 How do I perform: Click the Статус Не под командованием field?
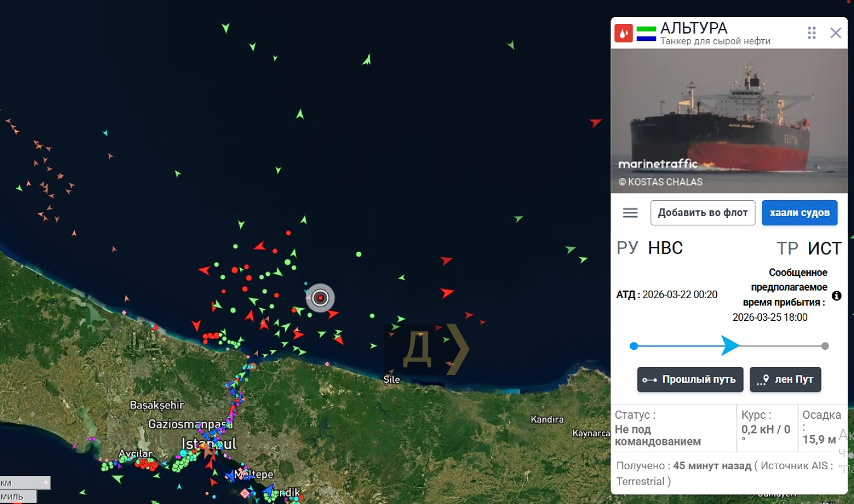coord(658,429)
